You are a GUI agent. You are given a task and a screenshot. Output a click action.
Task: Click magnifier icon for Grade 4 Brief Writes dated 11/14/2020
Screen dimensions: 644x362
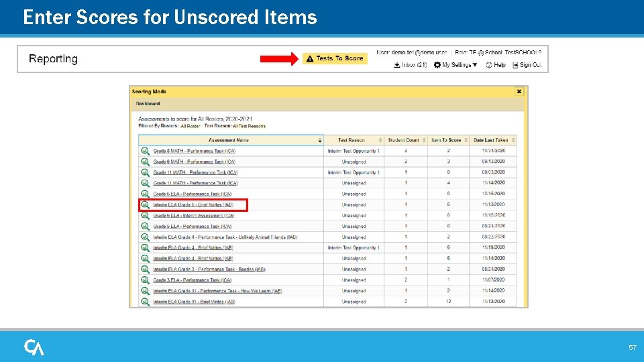pos(146,259)
